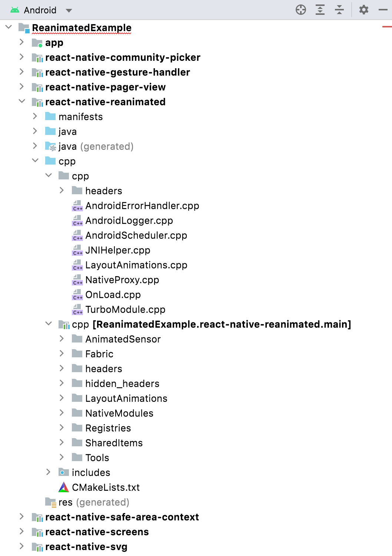The height and width of the screenshot is (556, 392).
Task: Click the Select Opened File crosshair icon
Action: pos(301,10)
